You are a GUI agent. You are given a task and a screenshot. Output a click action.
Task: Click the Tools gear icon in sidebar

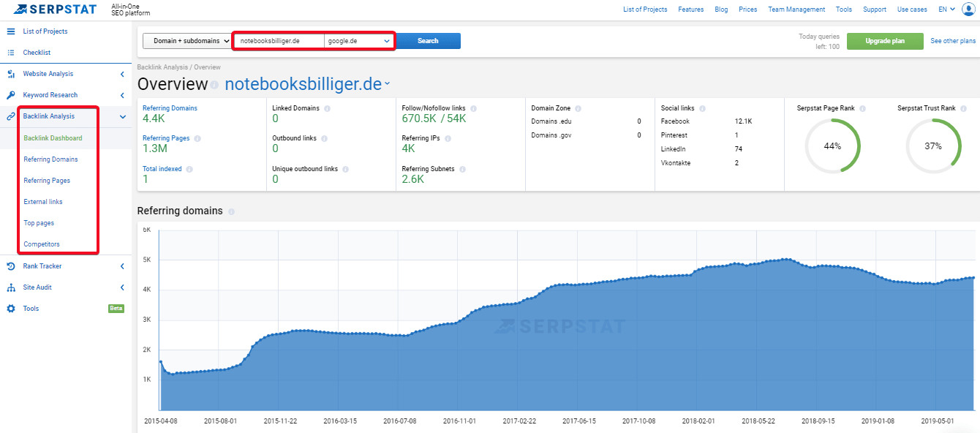point(11,309)
